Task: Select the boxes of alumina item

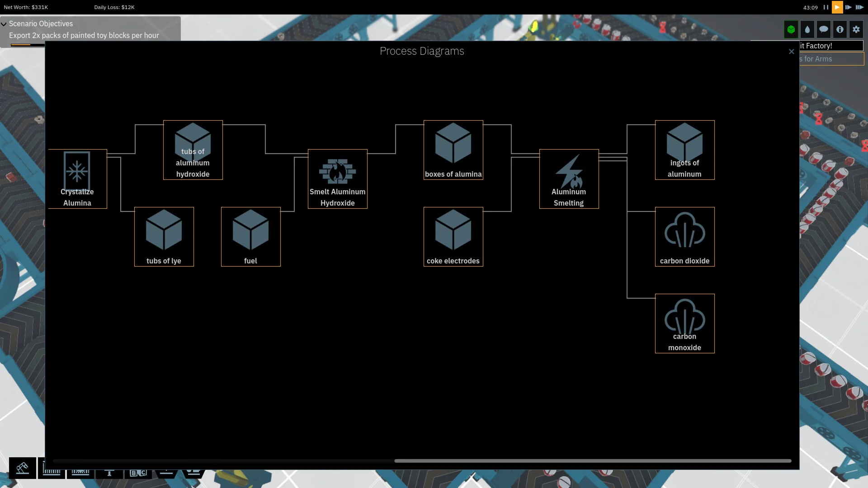Action: point(453,150)
